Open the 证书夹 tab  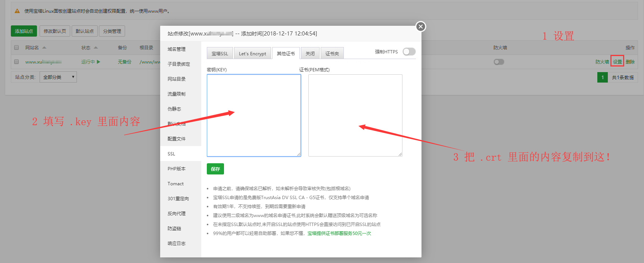[x=332, y=53]
